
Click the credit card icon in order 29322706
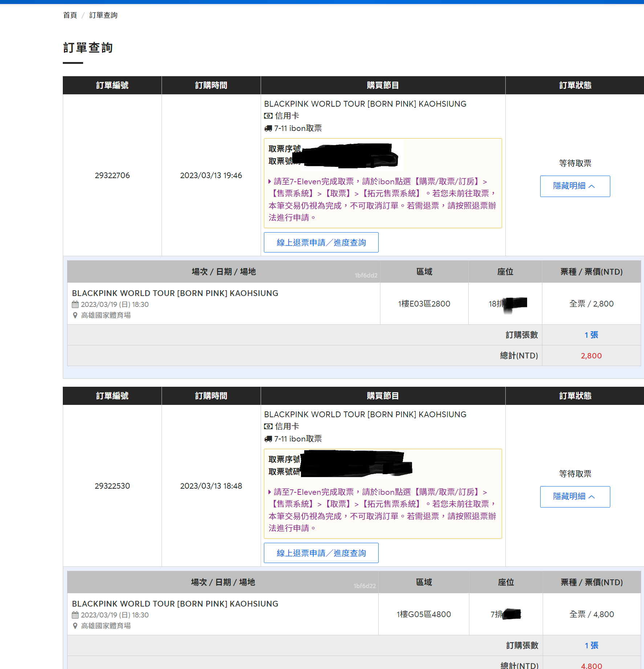click(268, 116)
